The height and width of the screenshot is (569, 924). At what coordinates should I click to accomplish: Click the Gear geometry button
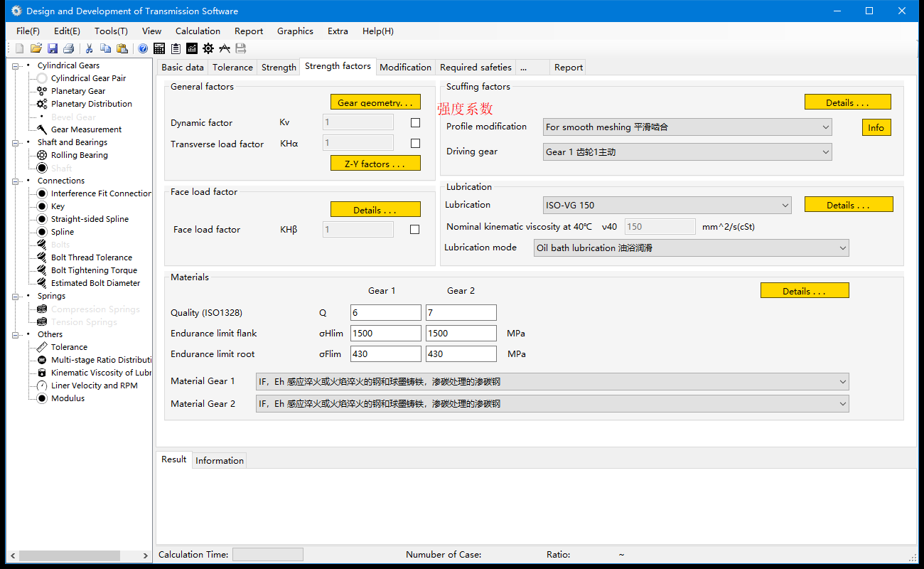[x=375, y=102]
